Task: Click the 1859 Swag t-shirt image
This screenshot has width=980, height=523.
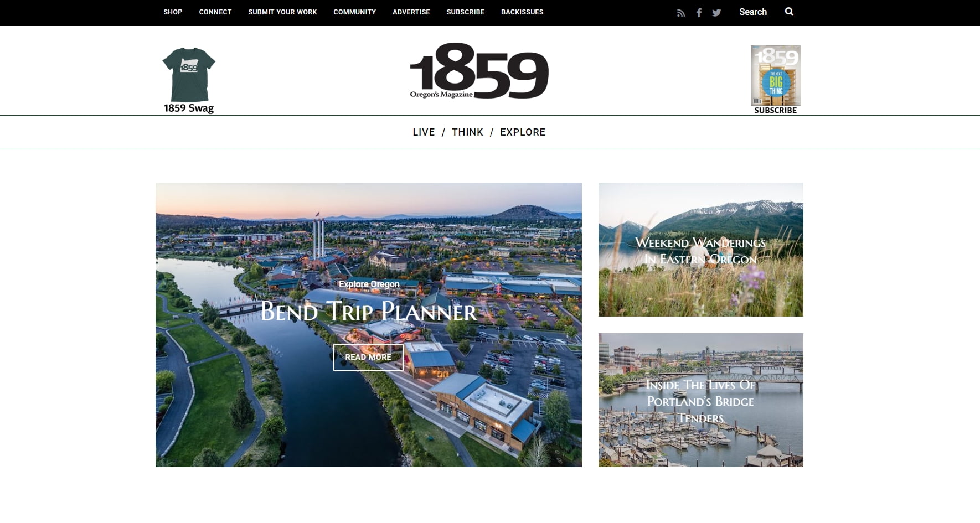Action: [x=189, y=75]
